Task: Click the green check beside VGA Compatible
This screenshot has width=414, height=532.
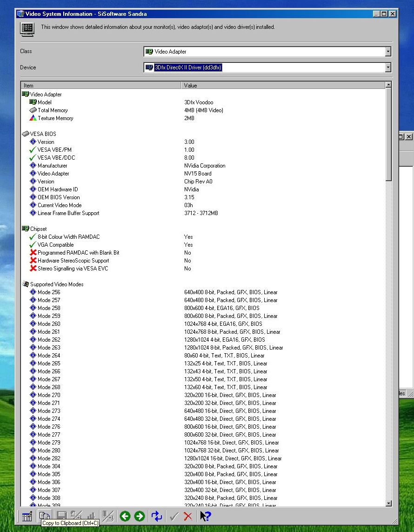Action: (x=33, y=245)
